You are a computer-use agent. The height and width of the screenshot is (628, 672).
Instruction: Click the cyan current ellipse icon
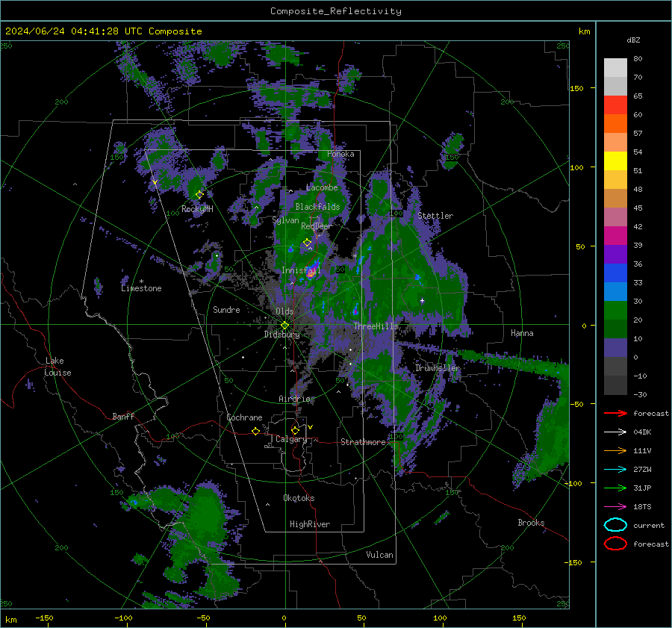pyautogui.click(x=615, y=525)
